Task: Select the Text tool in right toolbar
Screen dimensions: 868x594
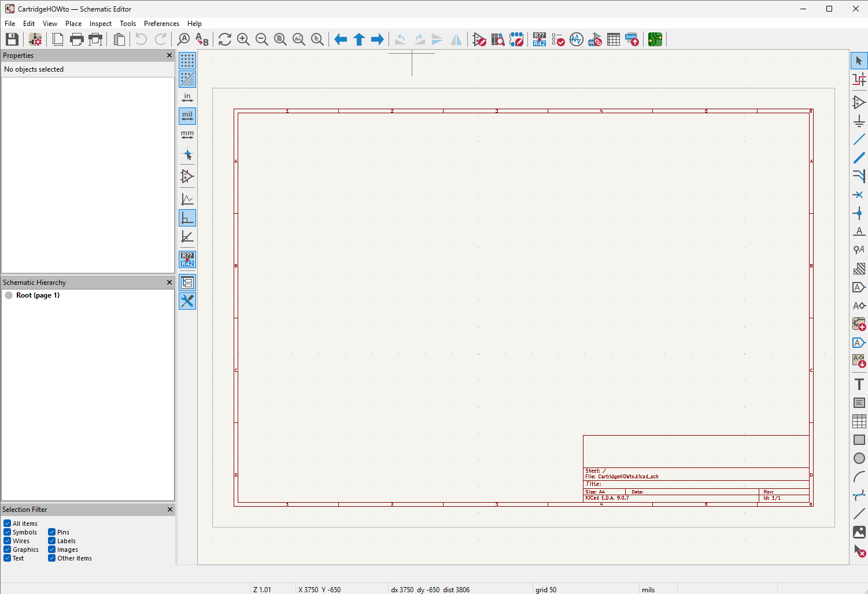Action: coord(859,384)
